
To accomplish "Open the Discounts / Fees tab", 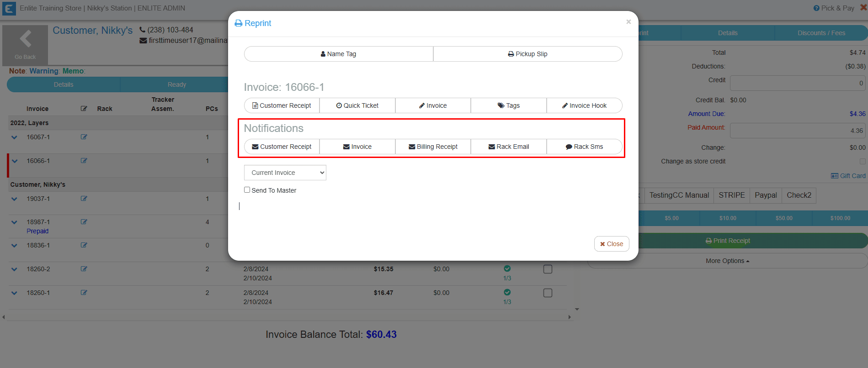I will [821, 33].
